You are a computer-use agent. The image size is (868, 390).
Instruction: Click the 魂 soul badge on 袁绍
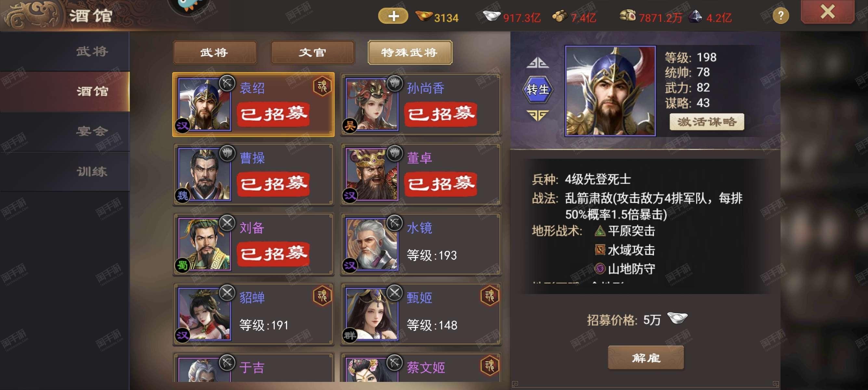click(x=322, y=86)
